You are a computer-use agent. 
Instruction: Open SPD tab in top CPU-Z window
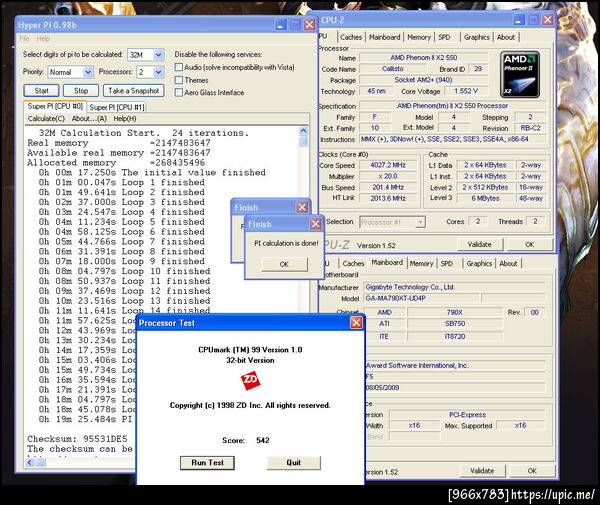[x=444, y=37]
